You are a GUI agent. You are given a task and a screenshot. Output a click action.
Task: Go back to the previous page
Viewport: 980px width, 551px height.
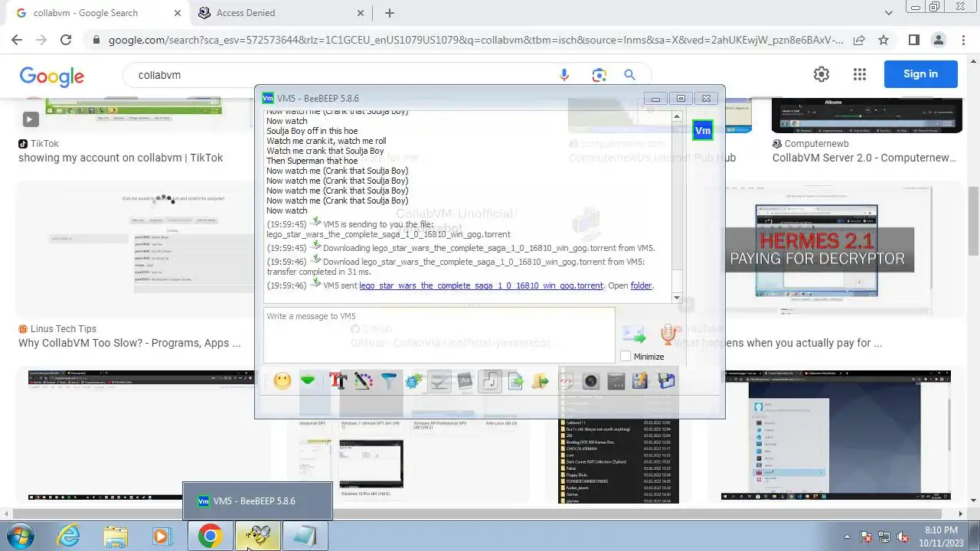tap(17, 40)
